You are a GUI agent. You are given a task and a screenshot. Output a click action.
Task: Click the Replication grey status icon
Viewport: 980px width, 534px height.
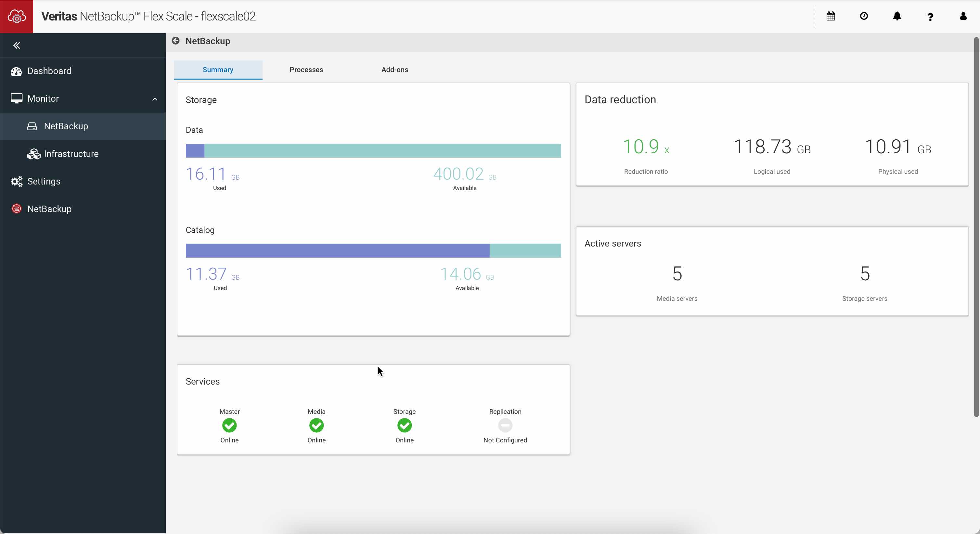point(505,425)
